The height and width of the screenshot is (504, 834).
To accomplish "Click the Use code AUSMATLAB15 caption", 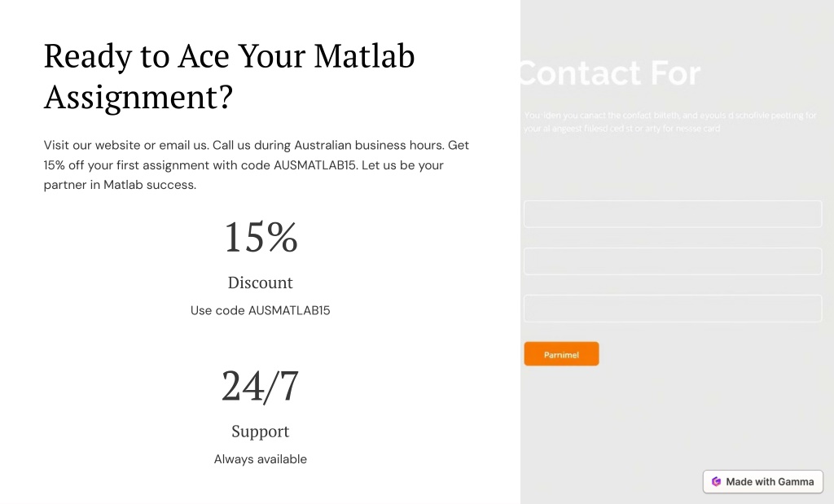I will 260,310.
